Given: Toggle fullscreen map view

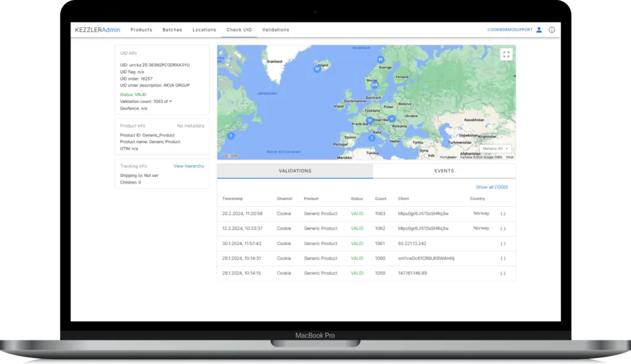Looking at the screenshot, I should (507, 54).
